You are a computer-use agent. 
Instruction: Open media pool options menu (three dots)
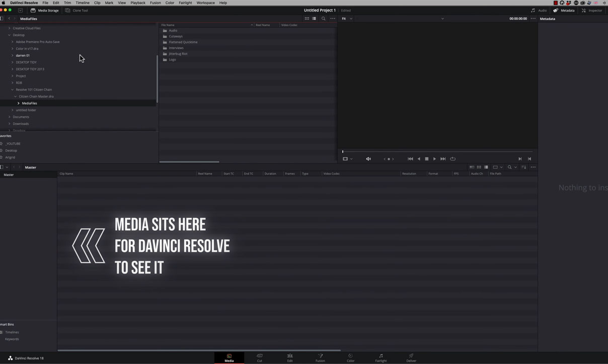point(533,167)
